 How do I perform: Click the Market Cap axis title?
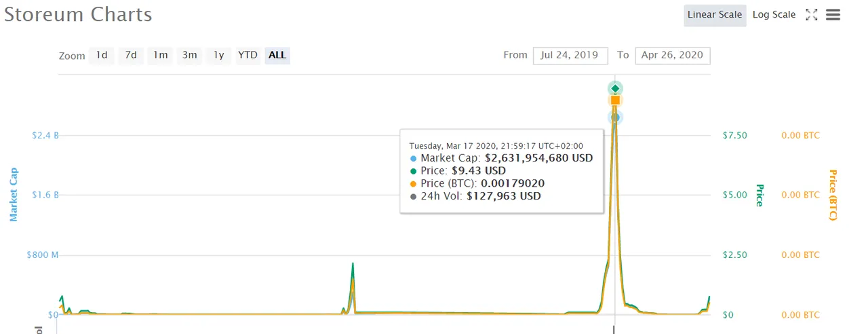14,195
